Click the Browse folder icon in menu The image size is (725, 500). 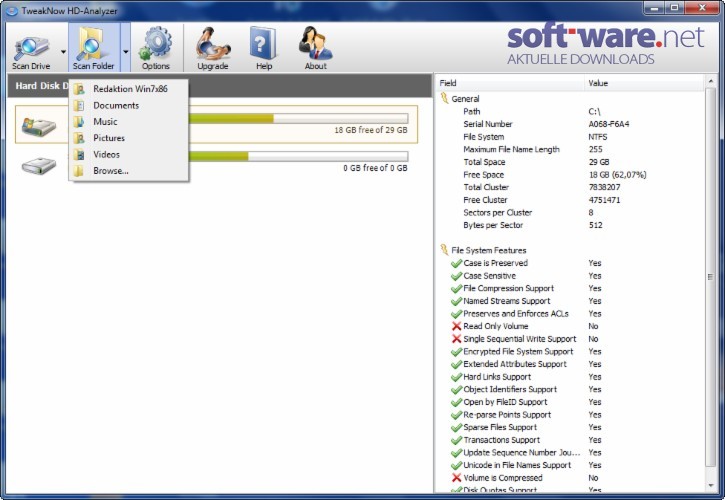click(79, 171)
